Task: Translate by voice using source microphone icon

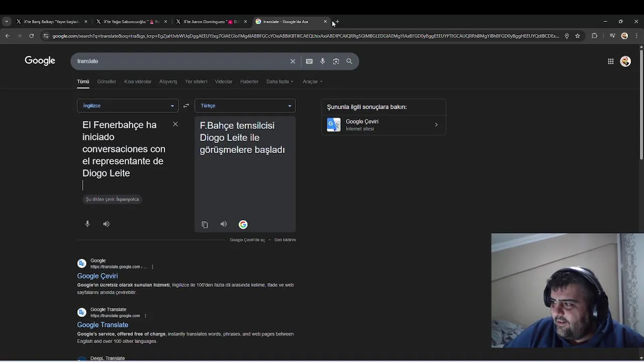Action: (x=88, y=224)
